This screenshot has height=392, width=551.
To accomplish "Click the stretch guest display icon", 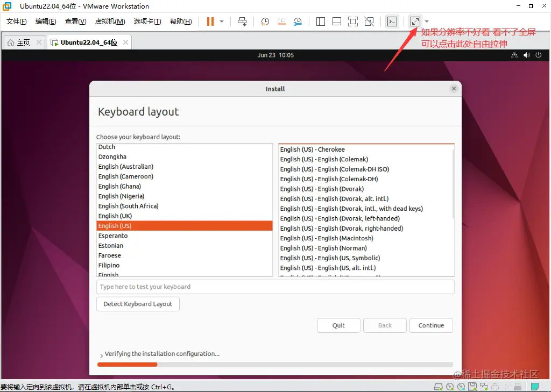I will click(x=415, y=22).
